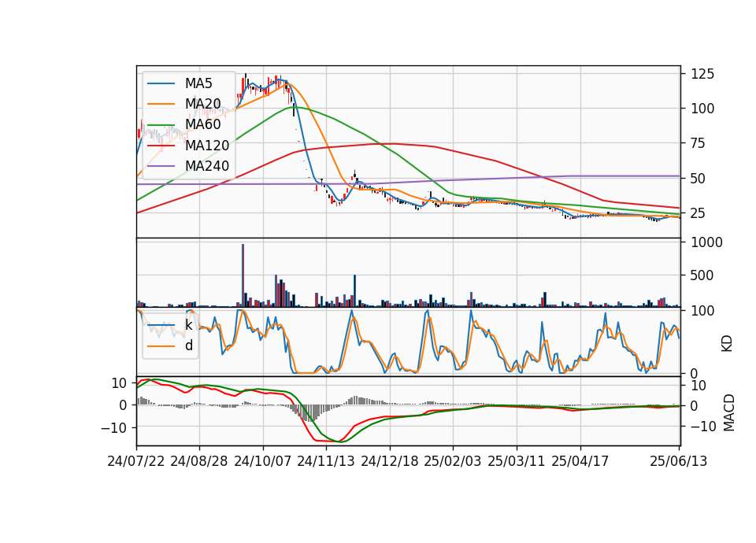Click the KD axis title

click(727, 344)
